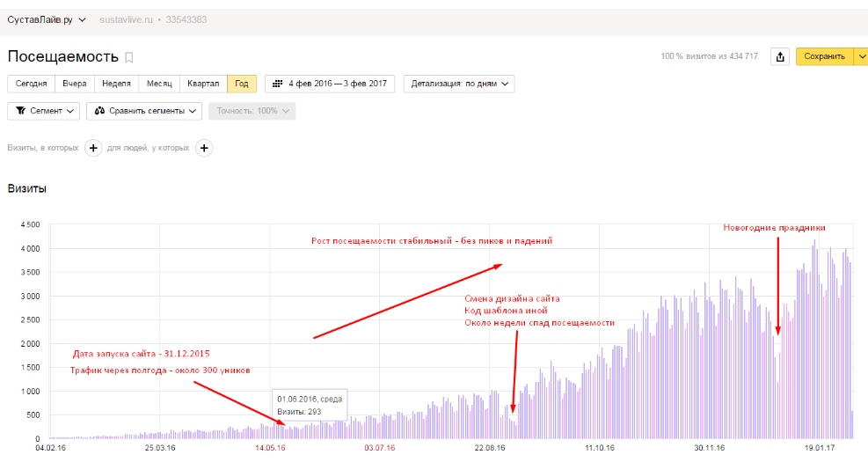Click the x-axis date label 22.08.16
This screenshot has width=868, height=462.
[x=490, y=448]
